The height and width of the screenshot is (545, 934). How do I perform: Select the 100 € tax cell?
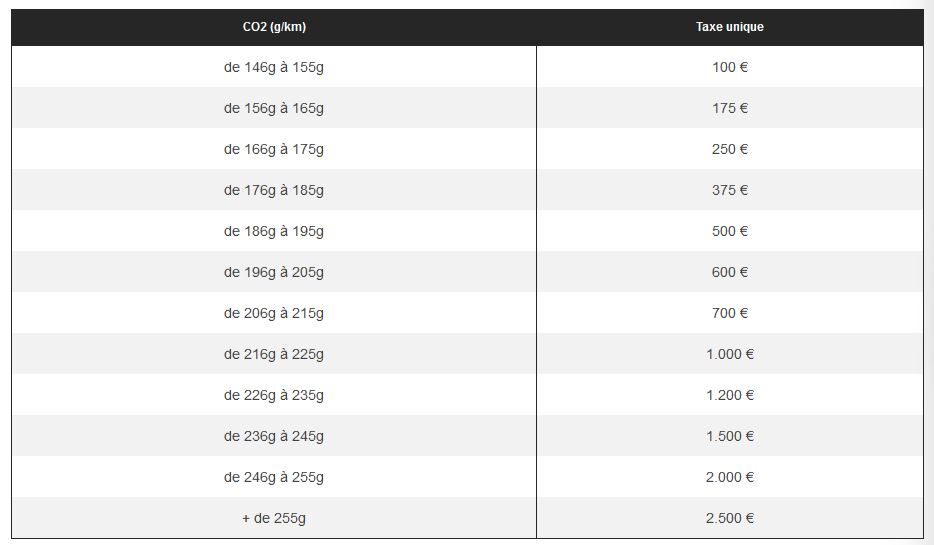coord(729,67)
